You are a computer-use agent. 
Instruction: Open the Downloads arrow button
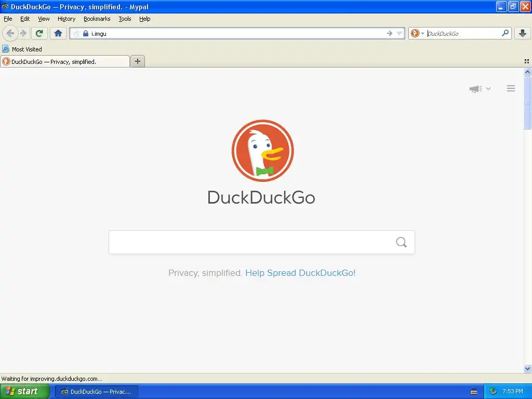pyautogui.click(x=523, y=33)
